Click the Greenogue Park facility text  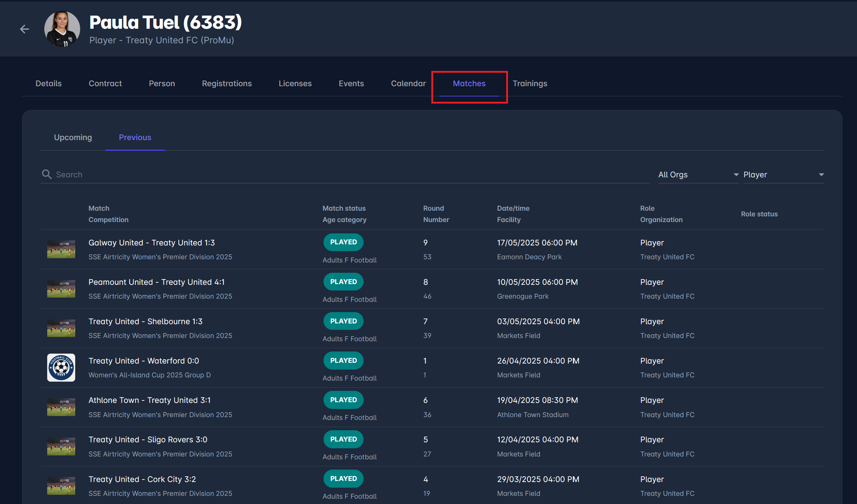click(x=523, y=296)
